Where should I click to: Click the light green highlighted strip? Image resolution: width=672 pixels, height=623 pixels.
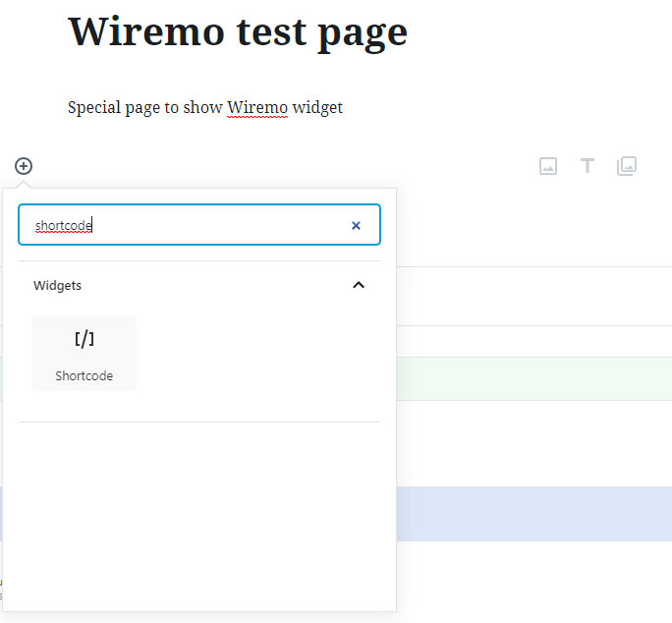[x=534, y=378]
